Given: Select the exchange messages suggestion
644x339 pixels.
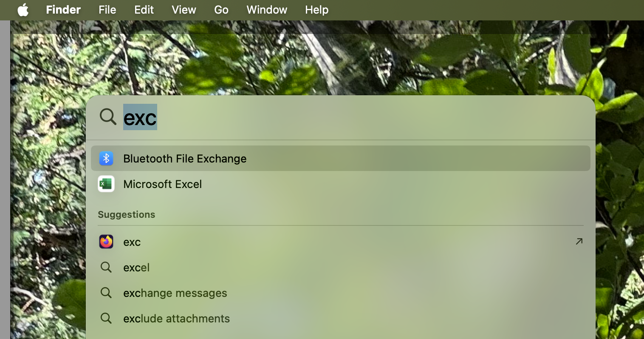Looking at the screenshot, I should [x=175, y=293].
